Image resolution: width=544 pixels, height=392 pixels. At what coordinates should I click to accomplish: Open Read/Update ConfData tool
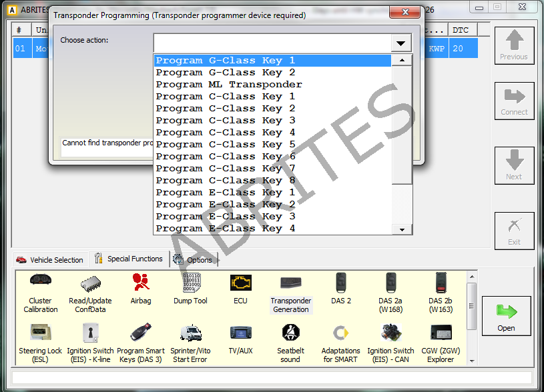[90, 293]
